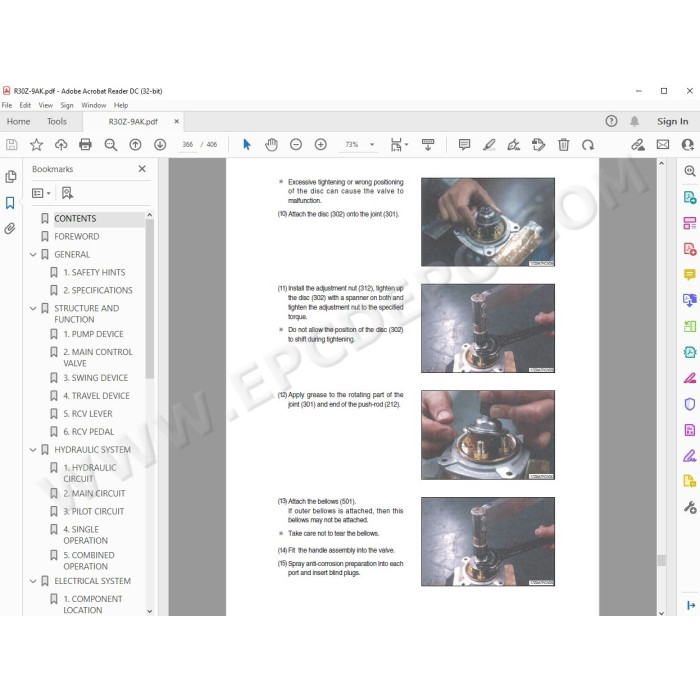Image resolution: width=700 pixels, height=700 pixels.
Task: Click the document vertical scrollbar thumb
Action: tap(661, 560)
